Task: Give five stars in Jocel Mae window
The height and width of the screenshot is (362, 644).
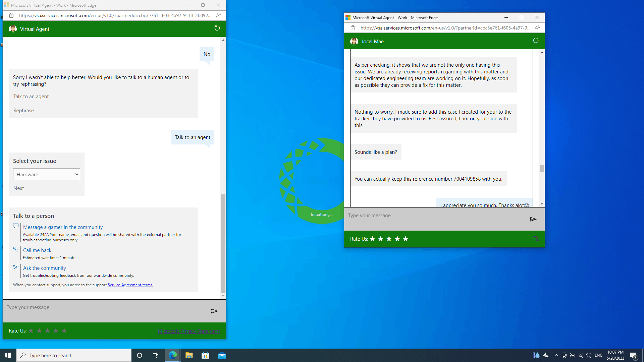Action: 406,239
